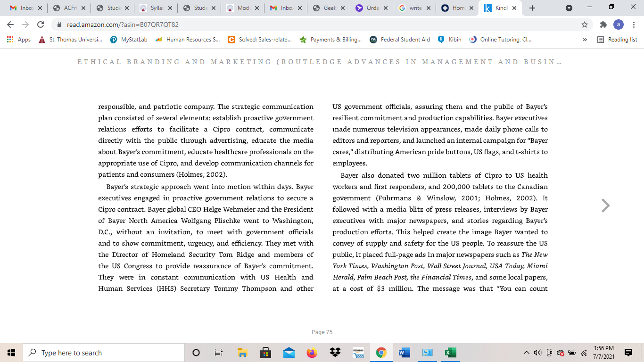Click the Meet Now tray icon
This screenshot has height=362, width=644.
click(549, 353)
